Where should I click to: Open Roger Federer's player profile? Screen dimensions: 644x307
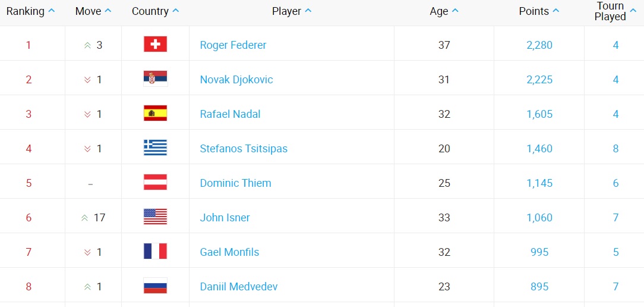(233, 45)
